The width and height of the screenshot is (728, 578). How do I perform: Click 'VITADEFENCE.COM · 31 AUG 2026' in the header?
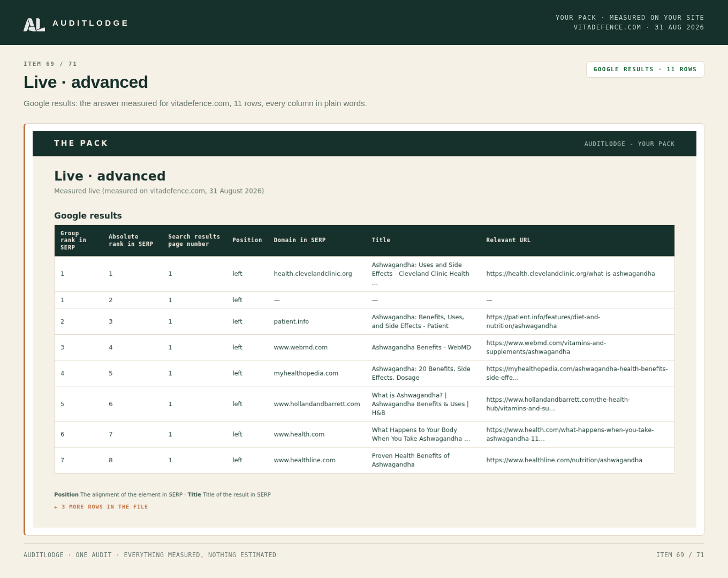tap(639, 27)
